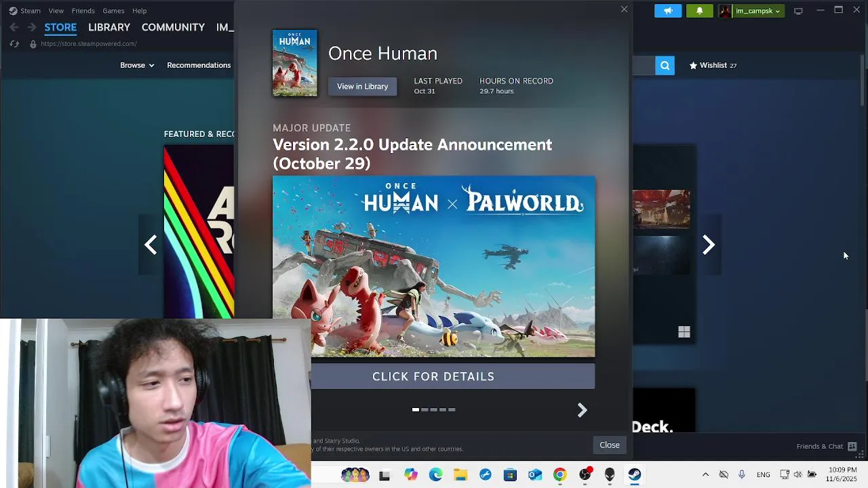The width and height of the screenshot is (868, 488).
Task: Open File Explorer from the taskbar
Action: pyautogui.click(x=460, y=474)
